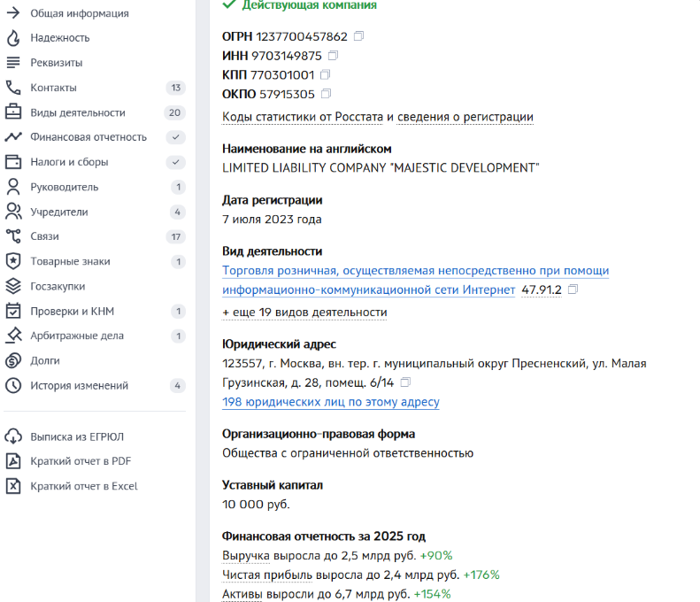Viewport: 700px width, 602px height.
Task: Click the Выручка term in financial report
Action: pyautogui.click(x=246, y=556)
